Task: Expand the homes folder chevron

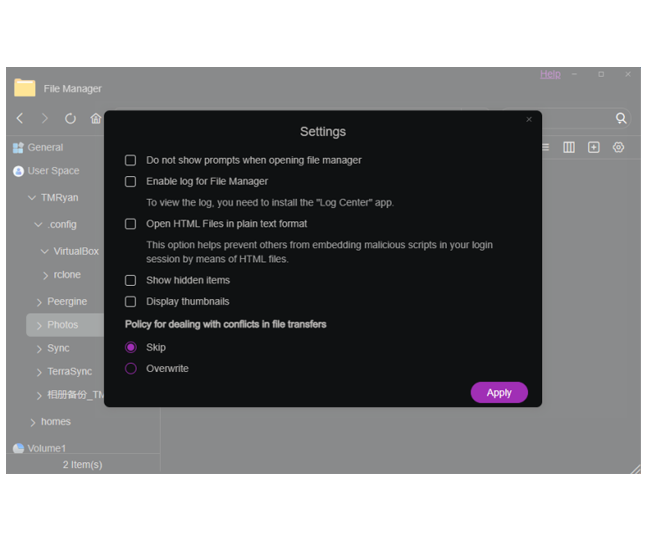Action: click(x=32, y=422)
